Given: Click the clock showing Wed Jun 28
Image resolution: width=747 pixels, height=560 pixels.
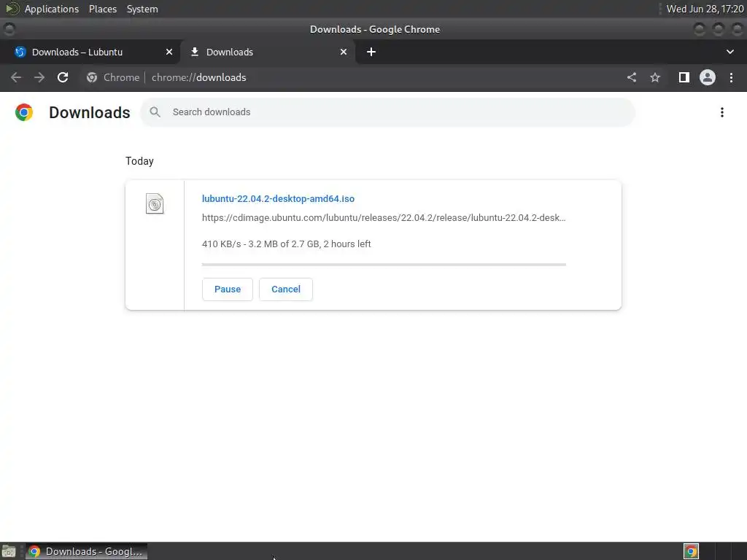Looking at the screenshot, I should (705, 9).
